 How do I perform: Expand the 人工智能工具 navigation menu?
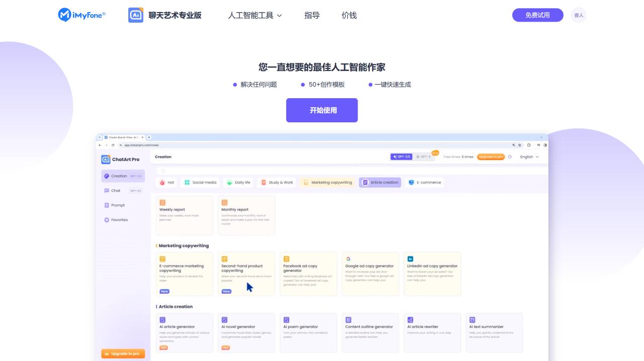pos(255,16)
